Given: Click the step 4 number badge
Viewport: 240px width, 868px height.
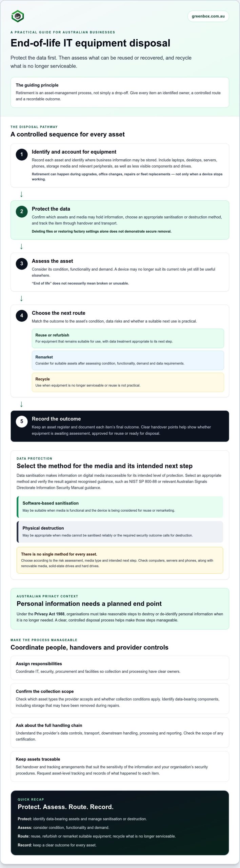Looking at the screenshot, I should [22, 315].
